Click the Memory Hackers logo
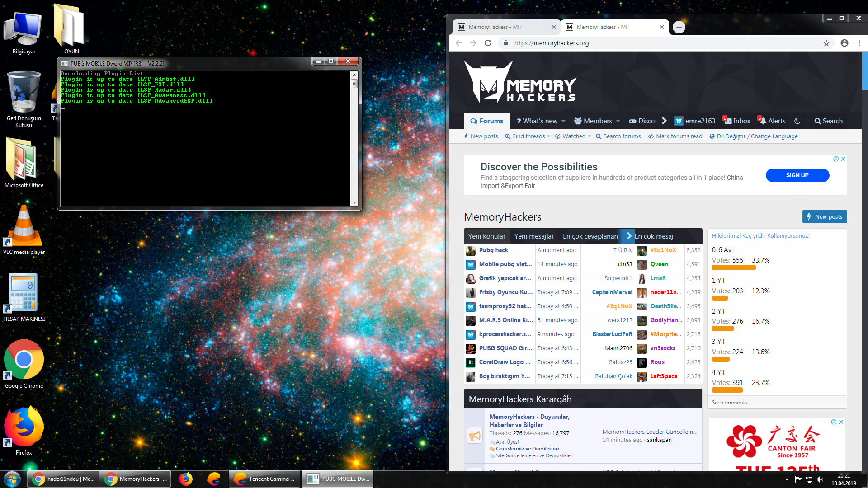This screenshot has width=868, height=488. click(520, 83)
